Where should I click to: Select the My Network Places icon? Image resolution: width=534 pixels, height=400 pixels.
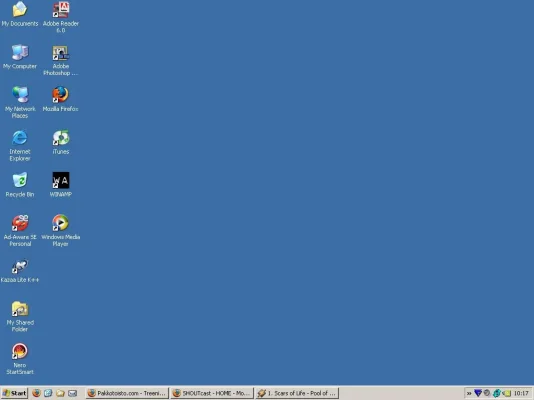tap(20, 102)
